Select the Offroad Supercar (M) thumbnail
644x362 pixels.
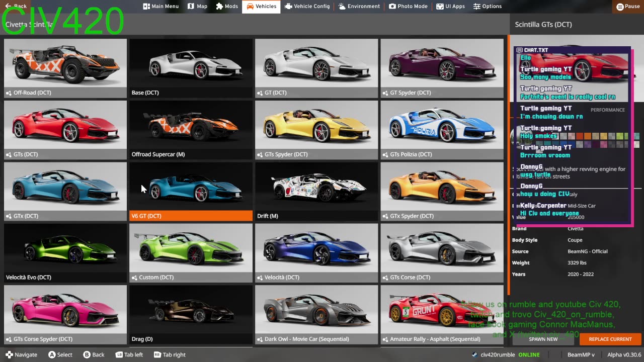coord(191,130)
